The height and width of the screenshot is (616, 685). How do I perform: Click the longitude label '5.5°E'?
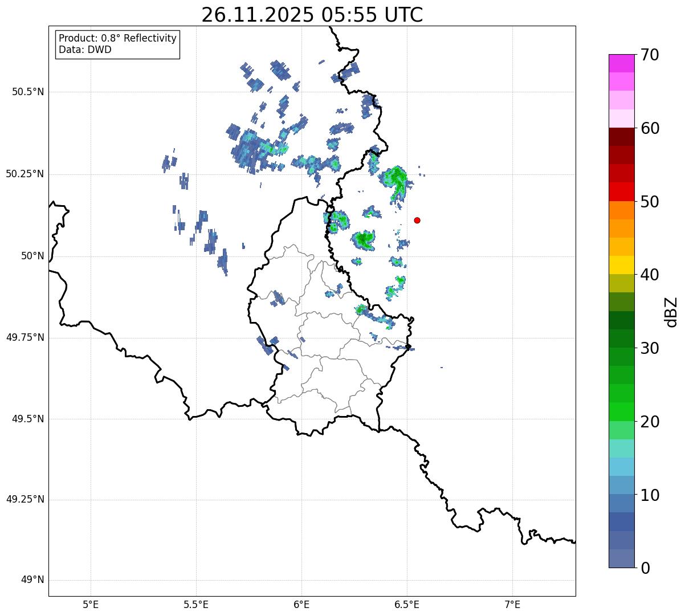tap(196, 605)
